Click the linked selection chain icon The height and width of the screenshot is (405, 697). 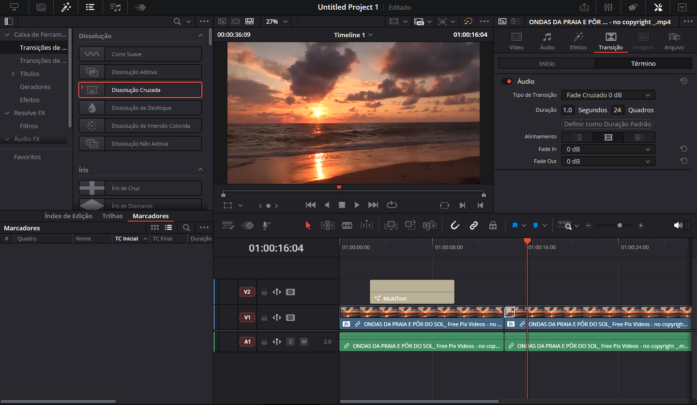(x=474, y=225)
